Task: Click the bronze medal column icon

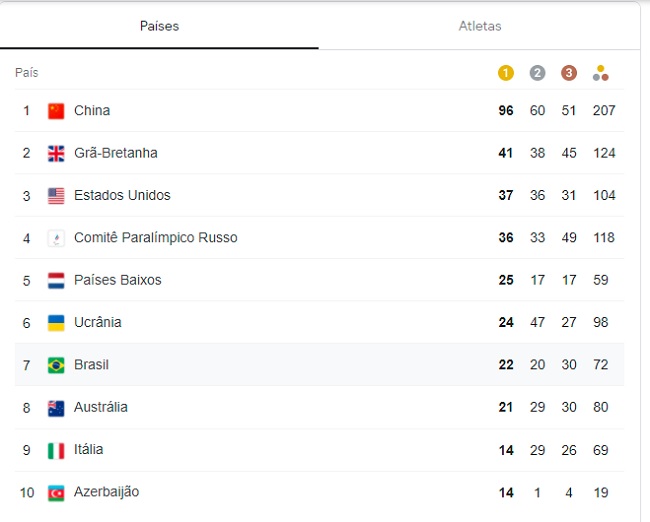Action: click(569, 73)
